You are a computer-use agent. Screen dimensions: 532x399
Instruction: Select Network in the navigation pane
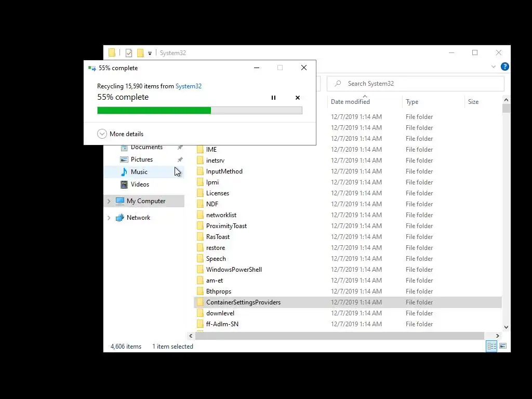click(138, 218)
